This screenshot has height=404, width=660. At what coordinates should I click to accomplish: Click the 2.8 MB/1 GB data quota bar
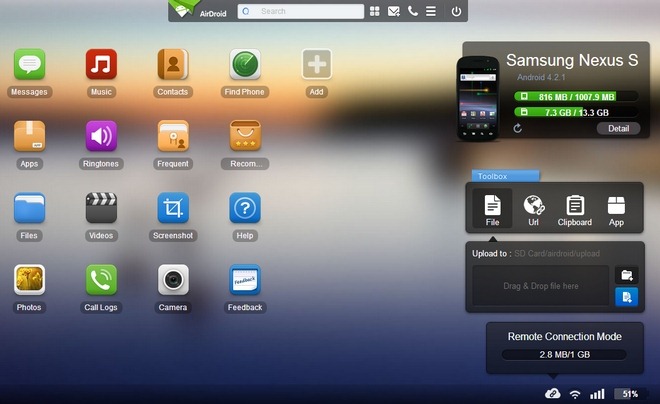[564, 354]
